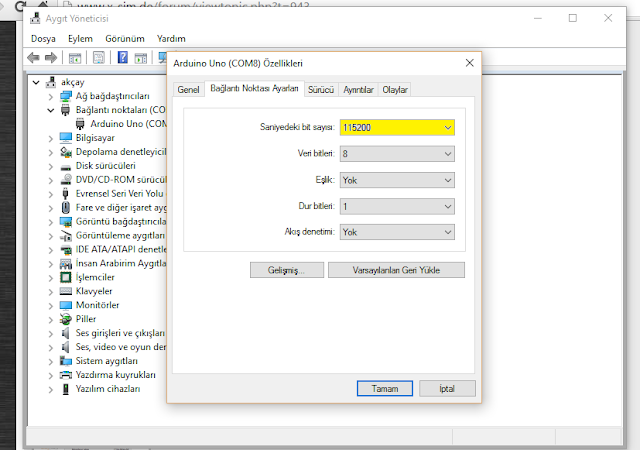The height and width of the screenshot is (450, 640).
Task: Click the Bilgisayar monitor icon
Action: pos(66,138)
